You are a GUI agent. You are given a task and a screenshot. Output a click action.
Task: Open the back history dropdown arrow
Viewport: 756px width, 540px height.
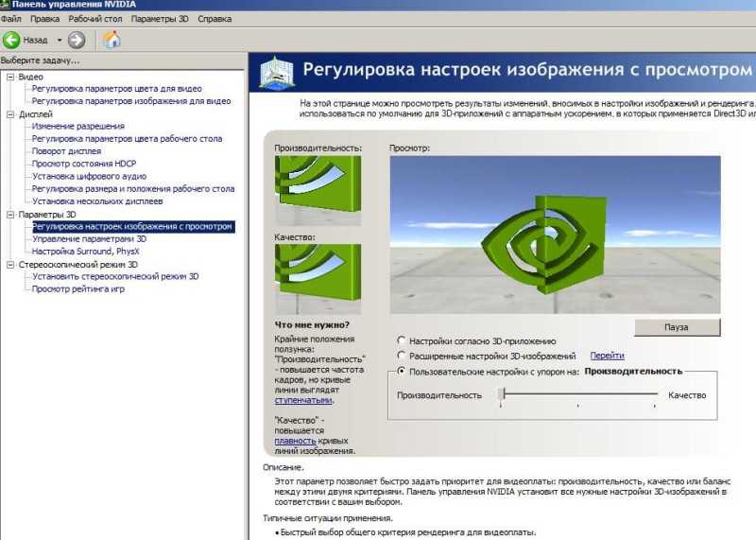60,40
